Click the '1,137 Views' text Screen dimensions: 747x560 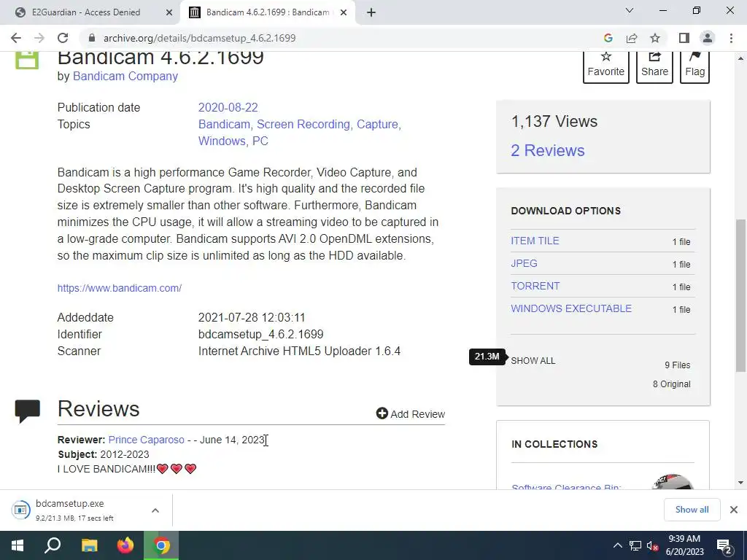tap(554, 122)
